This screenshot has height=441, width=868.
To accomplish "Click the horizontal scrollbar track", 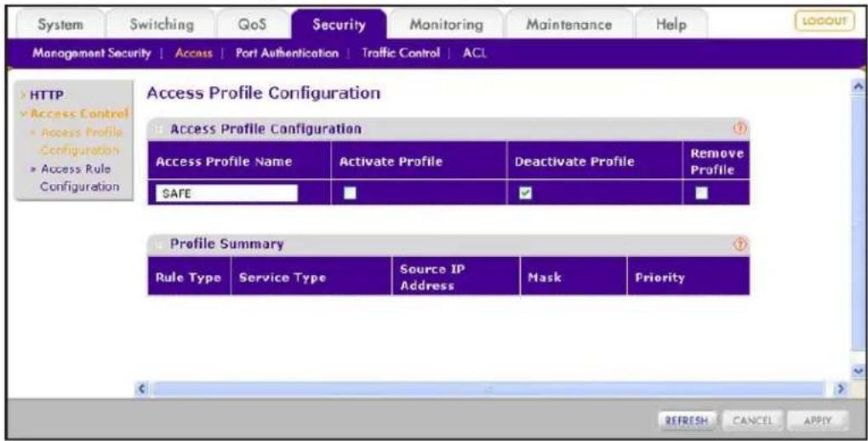I will [x=487, y=389].
